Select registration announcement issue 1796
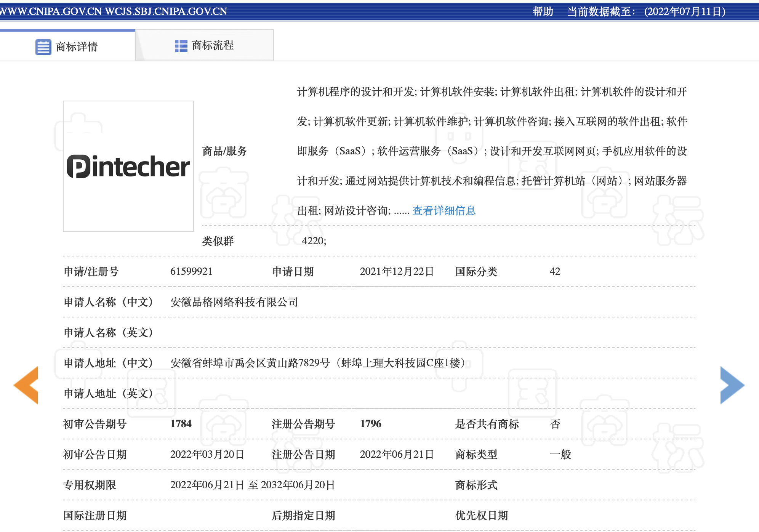Viewport: 759px width, 532px height. (370, 424)
